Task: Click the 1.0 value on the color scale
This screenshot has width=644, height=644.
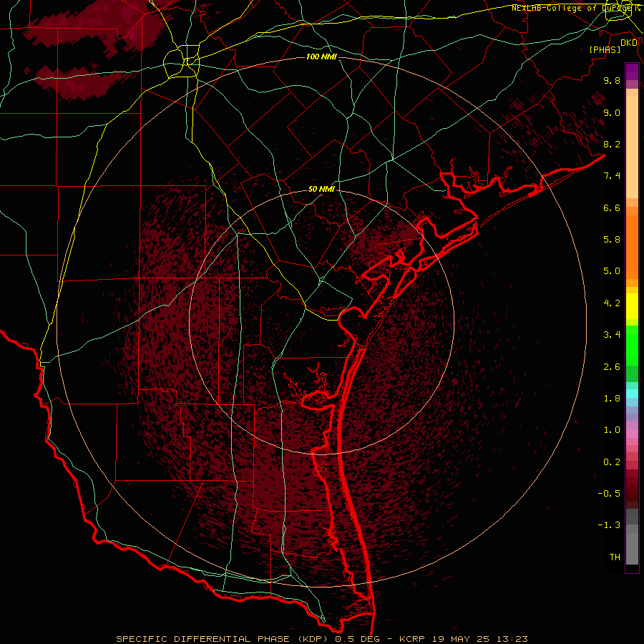Action: pyautogui.click(x=612, y=430)
